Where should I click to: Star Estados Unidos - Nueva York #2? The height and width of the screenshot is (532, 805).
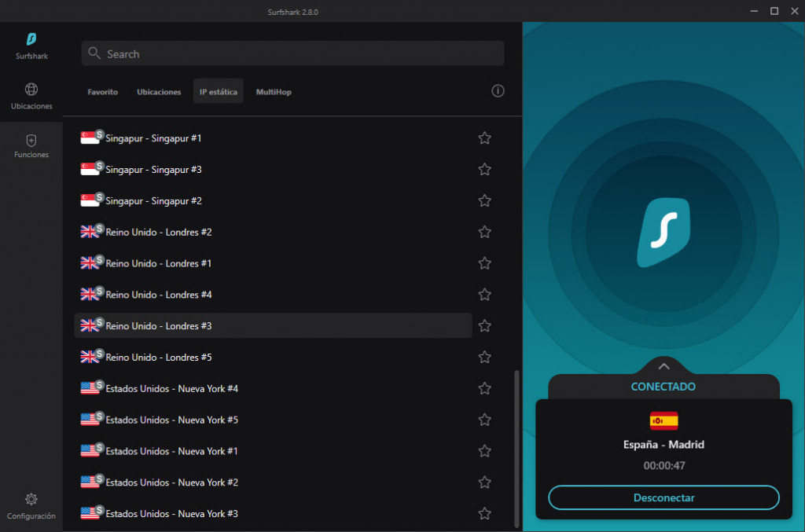pos(484,482)
